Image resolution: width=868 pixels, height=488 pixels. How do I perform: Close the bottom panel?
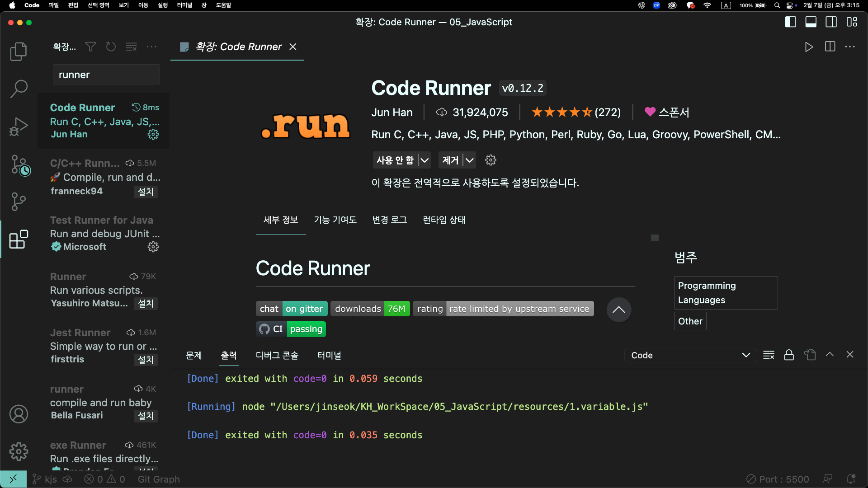click(850, 355)
